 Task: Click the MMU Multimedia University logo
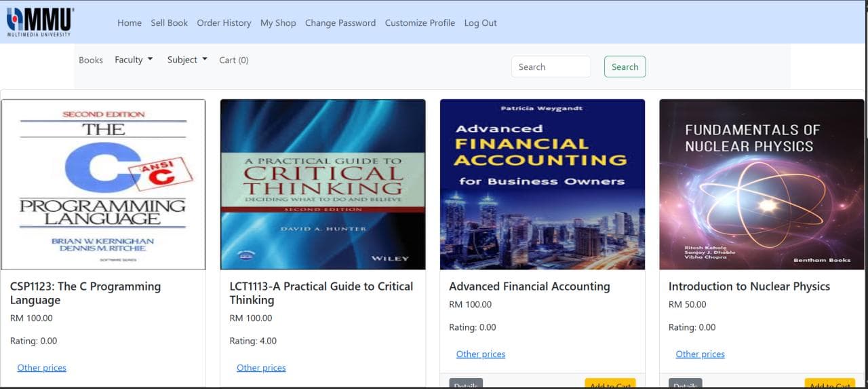tap(40, 22)
